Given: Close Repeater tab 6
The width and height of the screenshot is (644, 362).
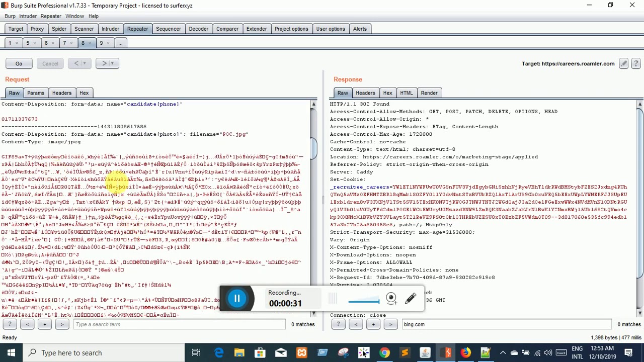Looking at the screenshot, I should coord(53,44).
